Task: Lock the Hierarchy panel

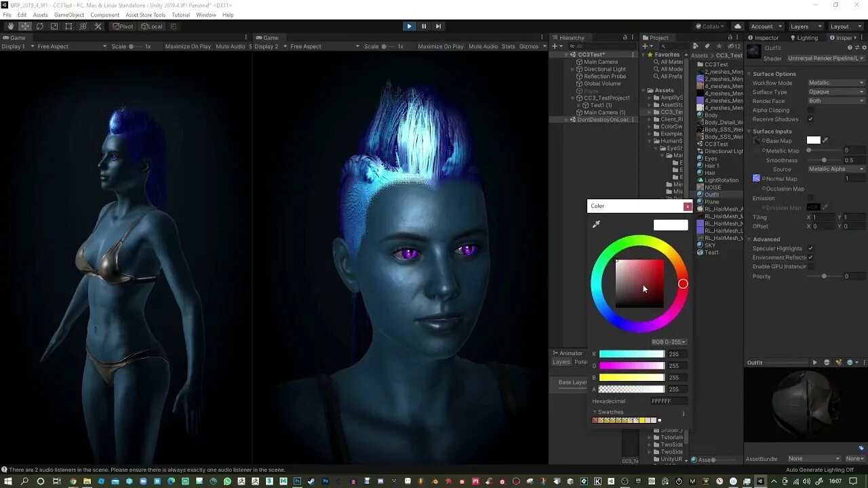Action: click(x=625, y=38)
